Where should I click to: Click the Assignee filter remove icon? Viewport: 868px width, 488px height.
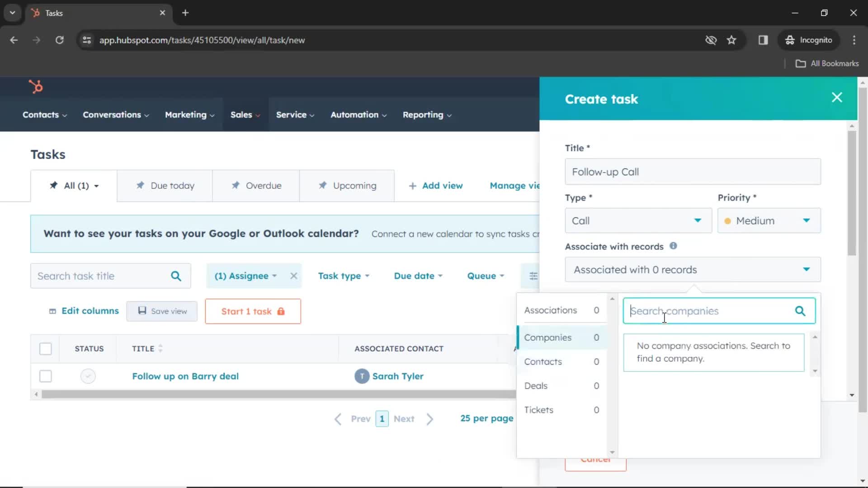[x=294, y=275]
